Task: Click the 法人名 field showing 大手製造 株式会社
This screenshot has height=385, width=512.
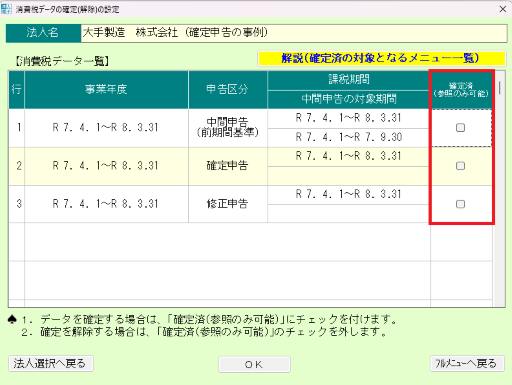Action: (294, 33)
